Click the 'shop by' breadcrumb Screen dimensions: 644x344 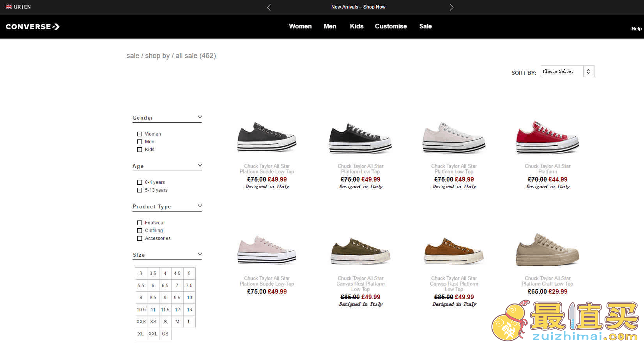coord(157,56)
